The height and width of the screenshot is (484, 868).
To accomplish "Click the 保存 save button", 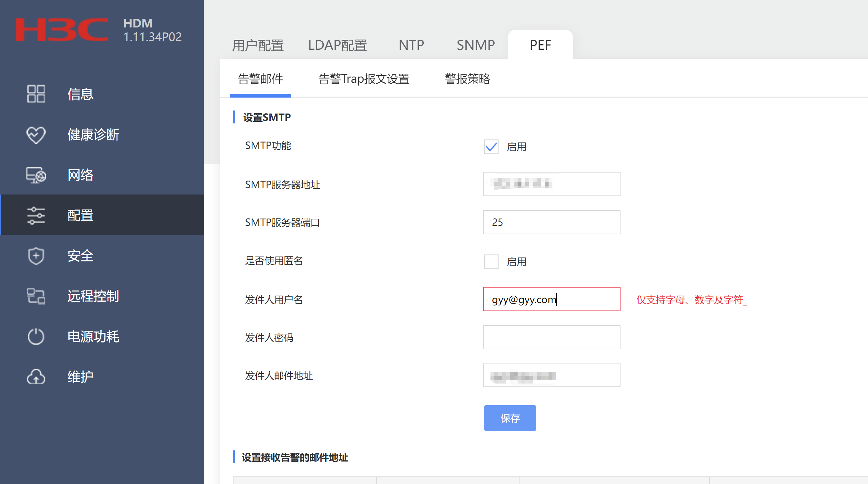I will (510, 418).
